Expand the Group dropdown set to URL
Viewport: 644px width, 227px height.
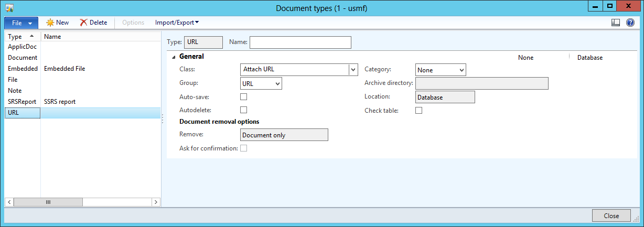(x=277, y=83)
